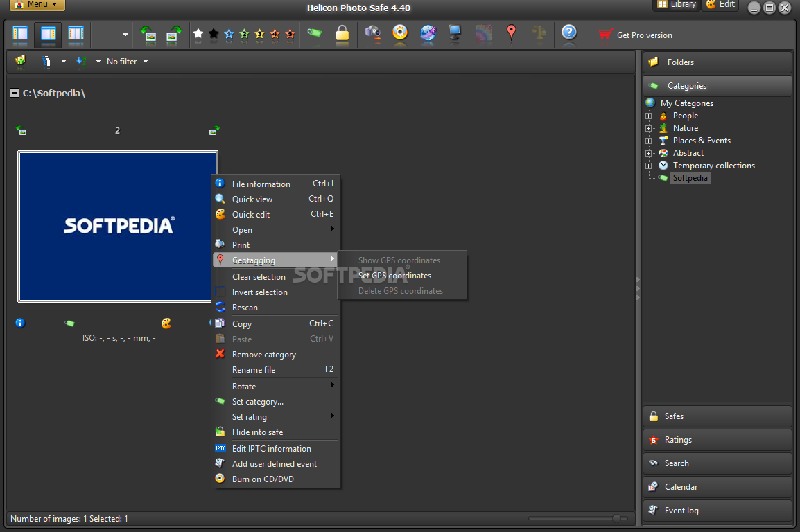Screen dimensions: 800x532
Task: Apply the 1-star blue rating
Action: point(229,34)
